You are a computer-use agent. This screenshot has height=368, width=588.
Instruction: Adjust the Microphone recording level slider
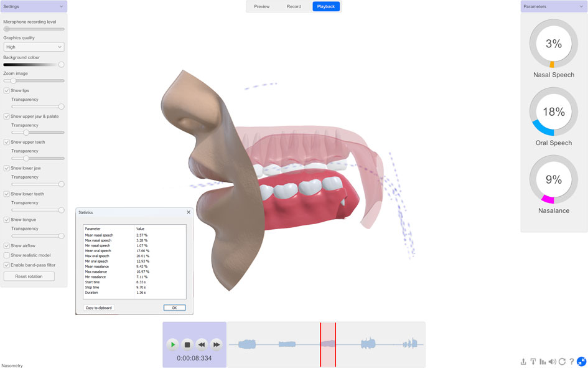34,29
